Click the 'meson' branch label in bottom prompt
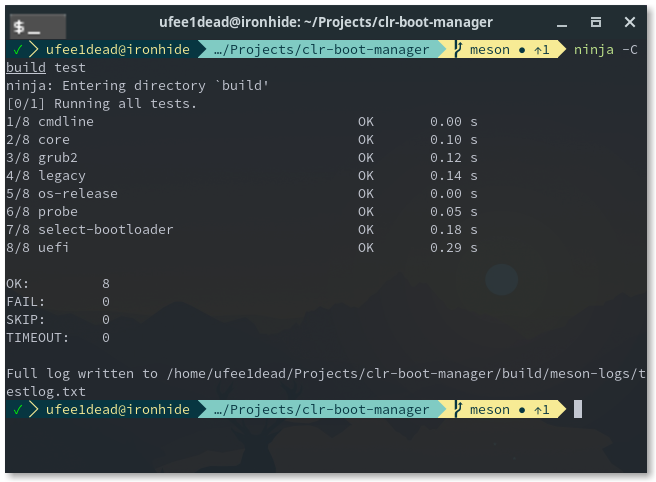The height and width of the screenshot is (482, 656). coord(490,410)
